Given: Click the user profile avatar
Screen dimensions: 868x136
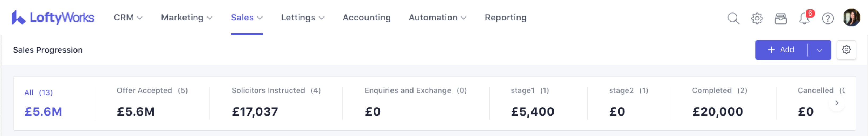Looking at the screenshot, I should pyautogui.click(x=851, y=18).
